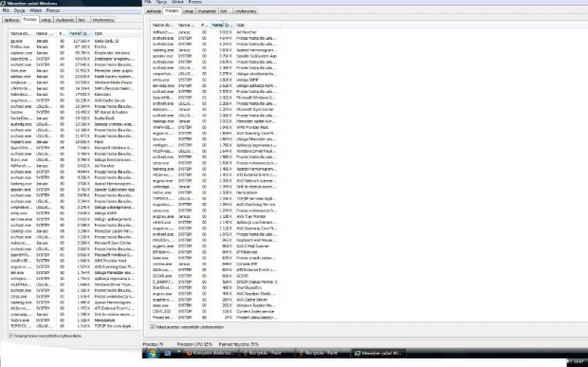Sort by Opis column in right window

point(257,25)
